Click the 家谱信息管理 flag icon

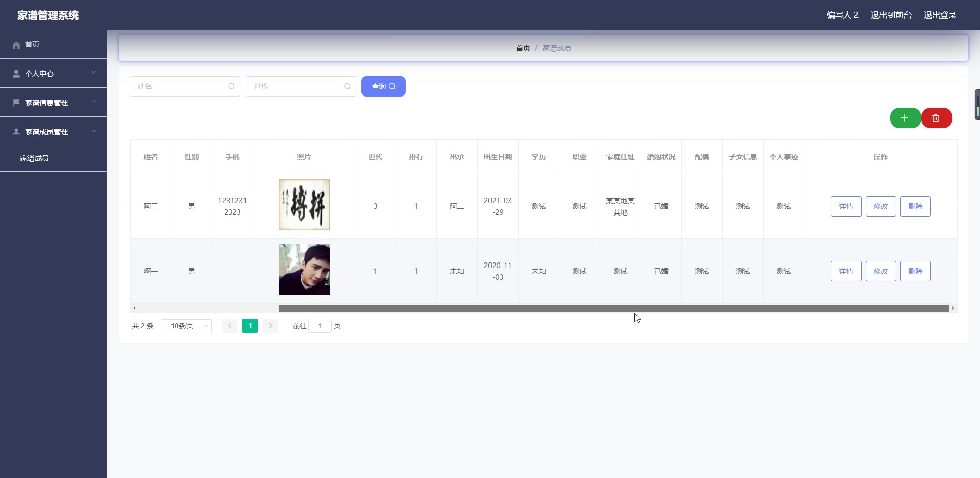click(16, 103)
